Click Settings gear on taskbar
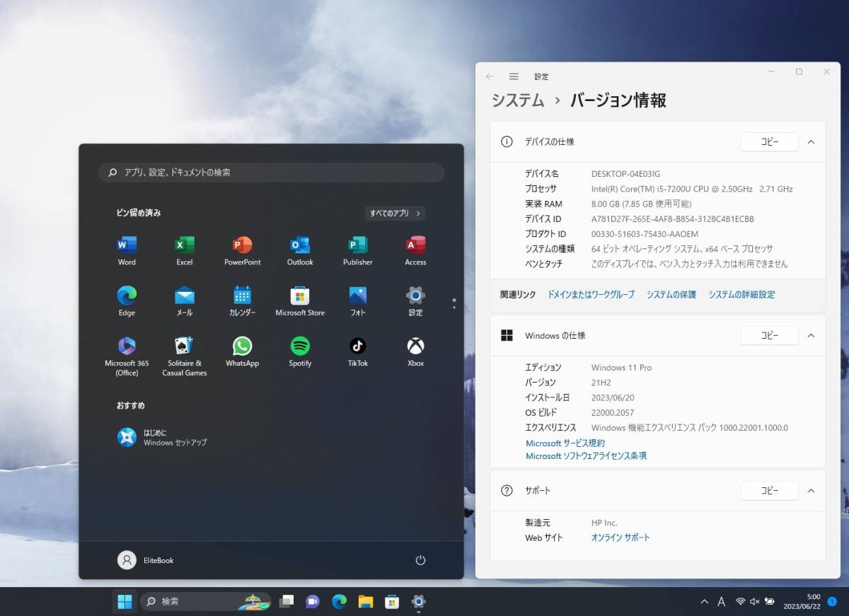Viewport: 849px width, 616px height. click(418, 601)
